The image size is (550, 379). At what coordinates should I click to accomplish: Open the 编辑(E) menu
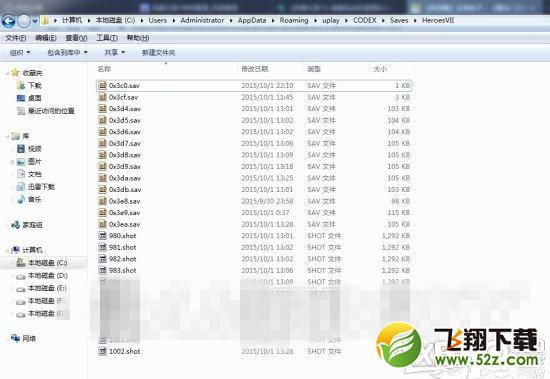click(x=46, y=38)
